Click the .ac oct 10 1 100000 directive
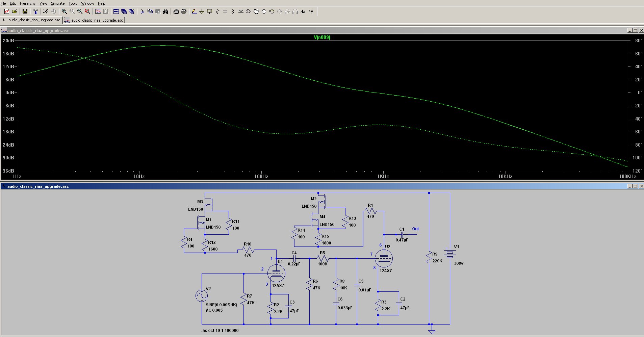 click(x=220, y=330)
